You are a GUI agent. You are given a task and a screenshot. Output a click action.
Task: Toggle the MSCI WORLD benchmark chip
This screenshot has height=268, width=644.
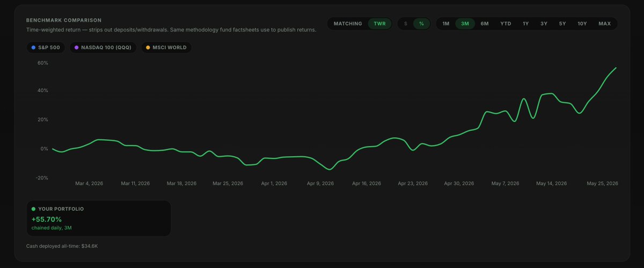pos(166,48)
